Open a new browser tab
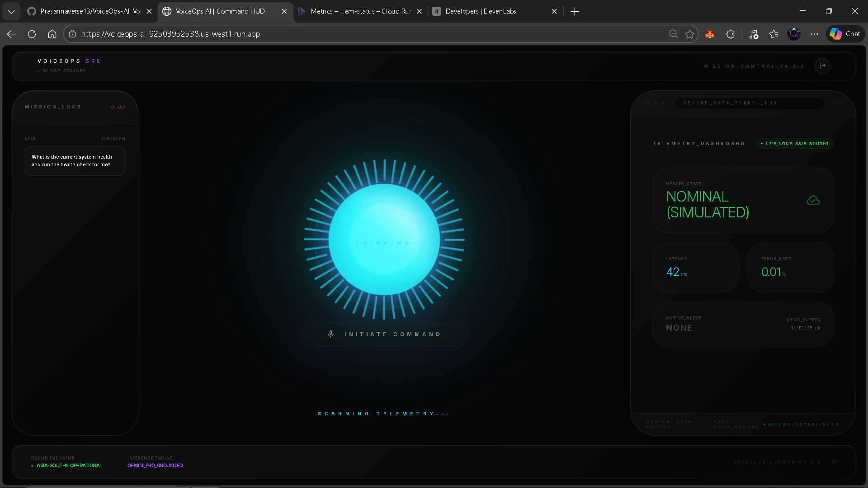Viewport: 868px width, 488px height. (575, 11)
